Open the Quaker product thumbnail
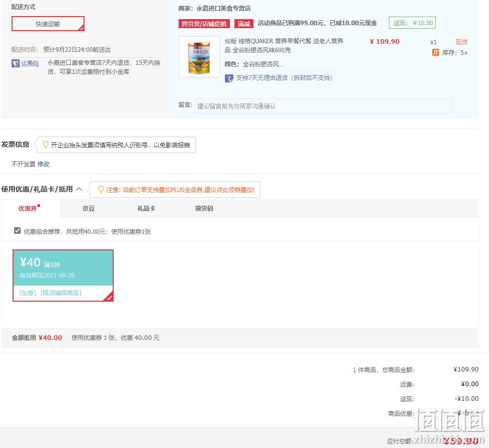The height and width of the screenshot is (448, 489). 199,57
